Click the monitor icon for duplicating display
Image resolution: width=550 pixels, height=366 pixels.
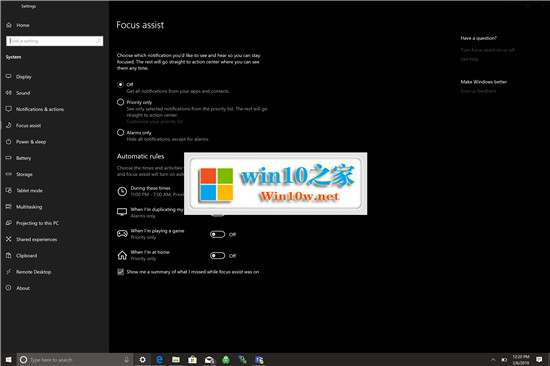coord(122,212)
